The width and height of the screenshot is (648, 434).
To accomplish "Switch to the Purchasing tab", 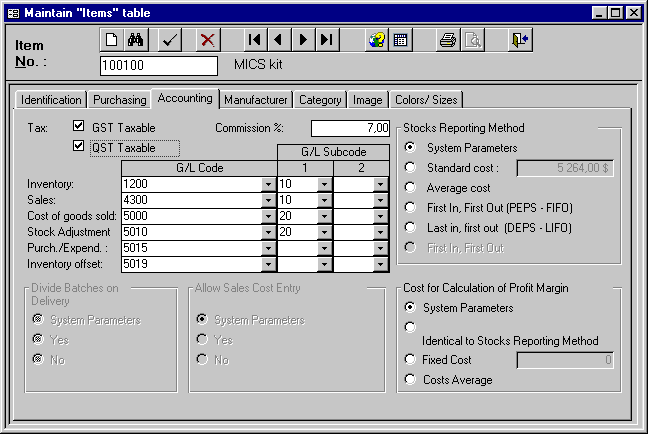I will [x=119, y=100].
